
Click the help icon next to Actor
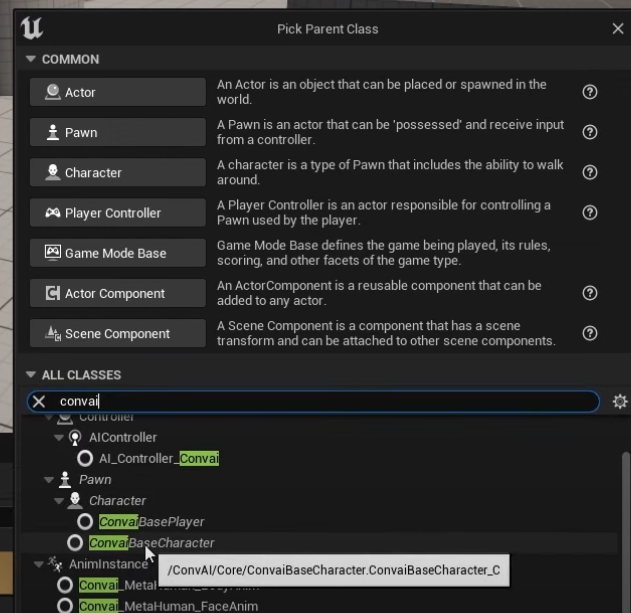point(589,92)
